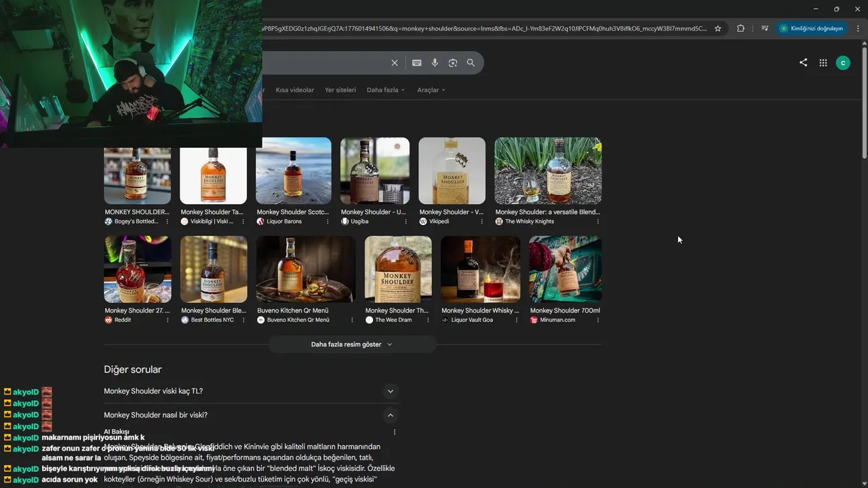Open options menu for The Whisky Knights result

(x=598, y=222)
